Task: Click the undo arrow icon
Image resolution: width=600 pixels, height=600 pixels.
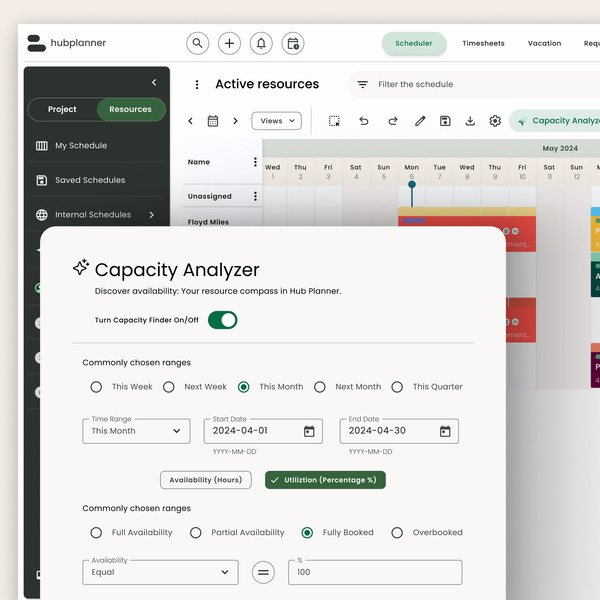Action: 364,121
